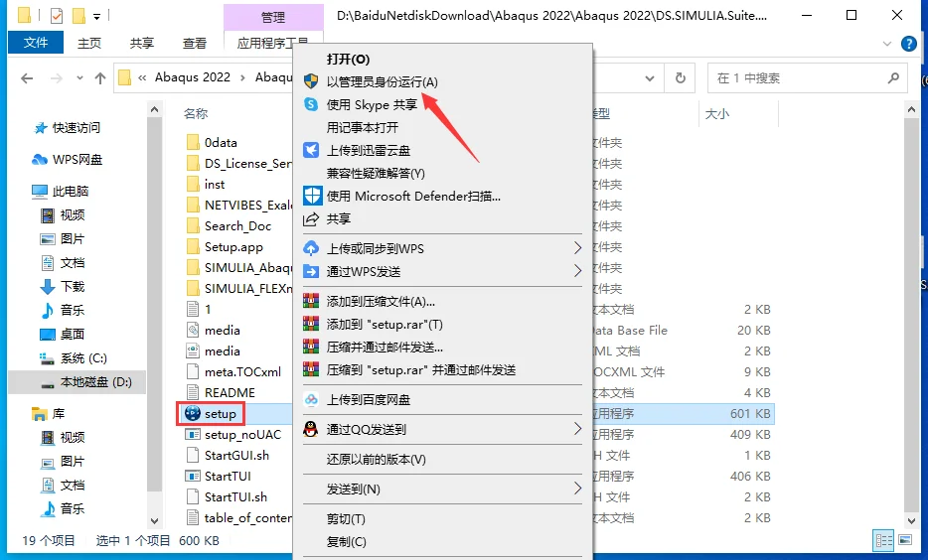Upload to Xunlei cloud (上传到迅雷云盘)
Screen dimensions: 928x560
coord(369,150)
